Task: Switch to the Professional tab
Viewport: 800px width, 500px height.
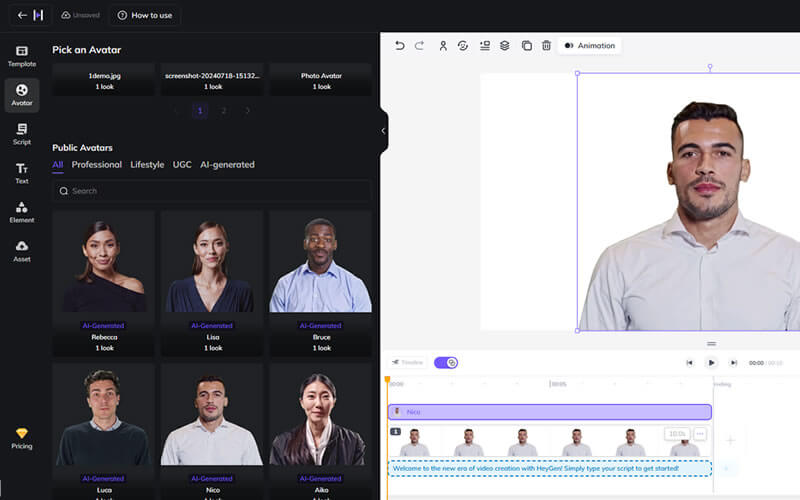Action: coord(96,165)
